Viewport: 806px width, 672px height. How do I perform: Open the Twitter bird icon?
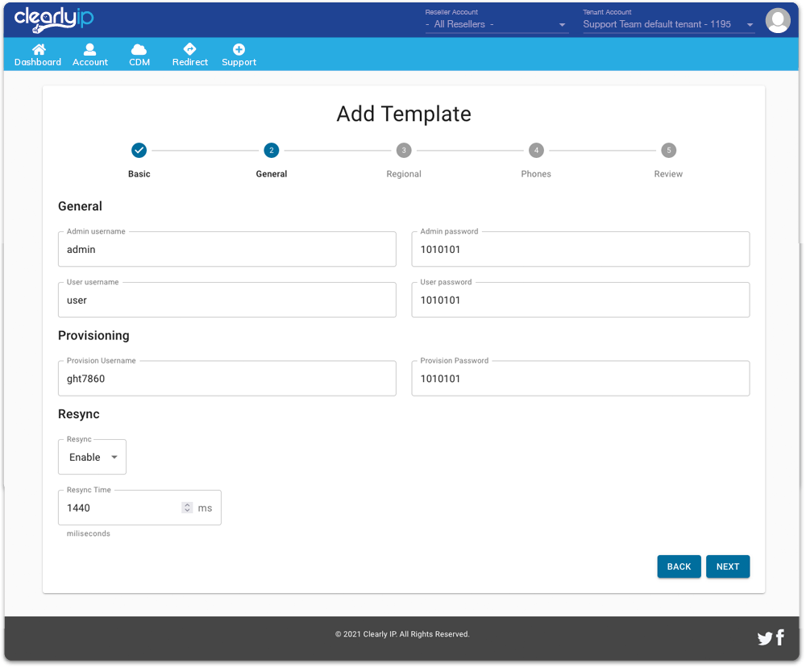coord(765,639)
